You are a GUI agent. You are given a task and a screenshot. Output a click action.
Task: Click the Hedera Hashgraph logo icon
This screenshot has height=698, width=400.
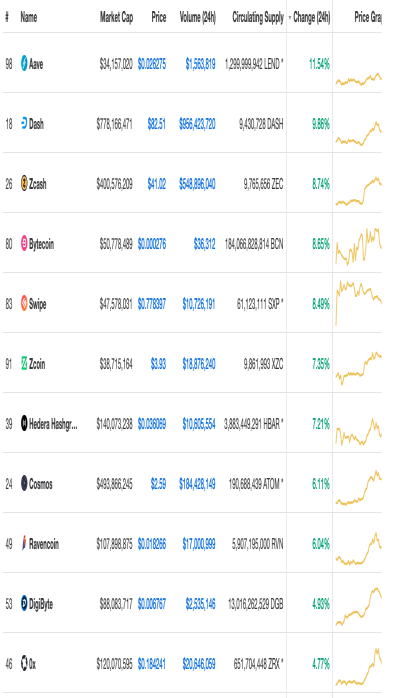24,423
